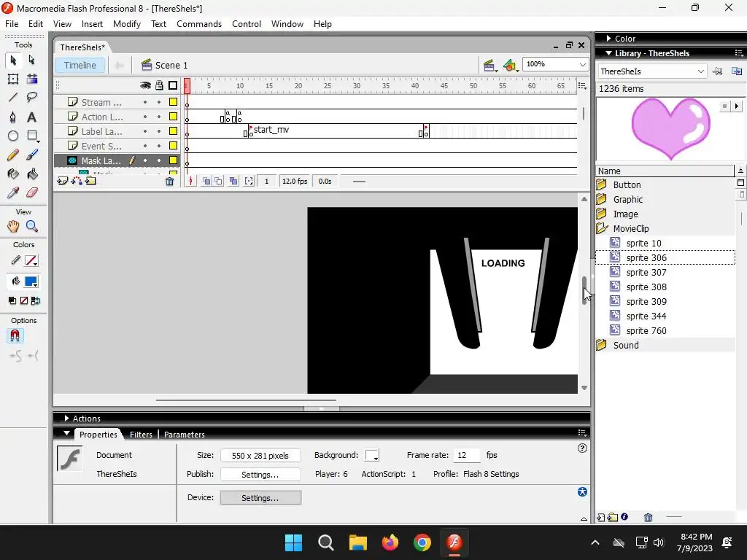The image size is (747, 560).
Task: Lock all layers padlock icon
Action: pos(159,85)
